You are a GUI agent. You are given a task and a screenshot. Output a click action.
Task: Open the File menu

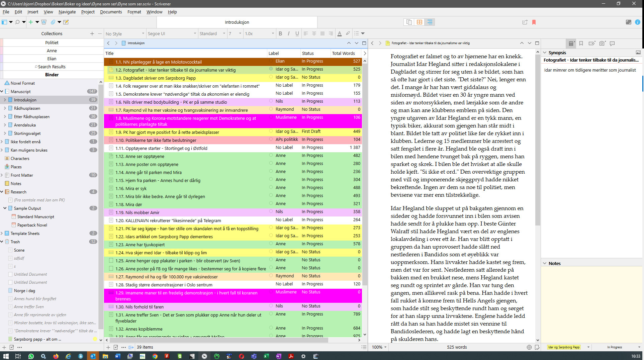6,12
